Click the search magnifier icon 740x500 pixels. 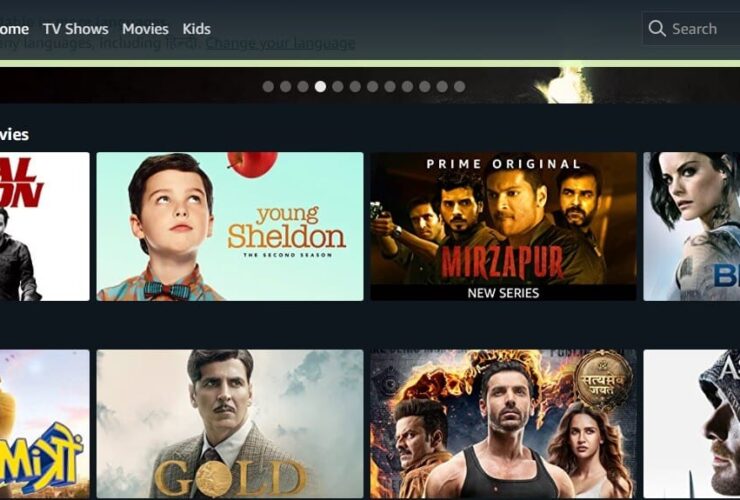click(x=657, y=28)
